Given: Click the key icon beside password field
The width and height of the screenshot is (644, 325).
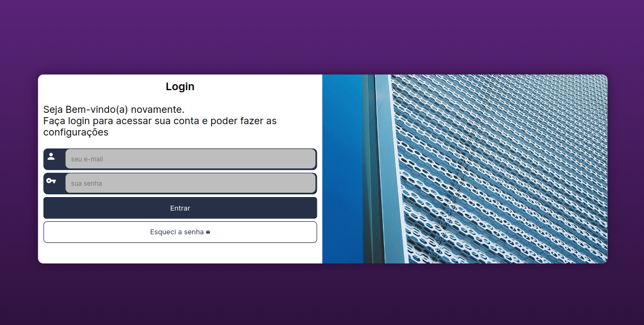Looking at the screenshot, I should 51,180.
